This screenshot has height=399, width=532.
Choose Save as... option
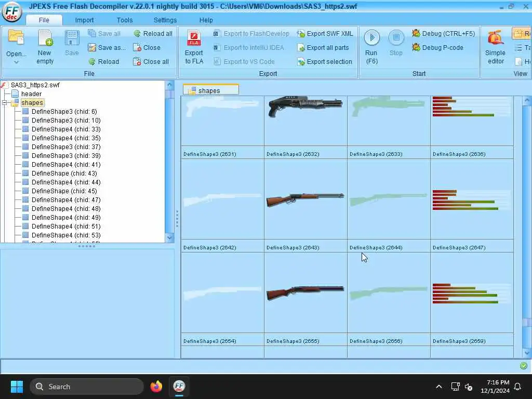(x=107, y=47)
